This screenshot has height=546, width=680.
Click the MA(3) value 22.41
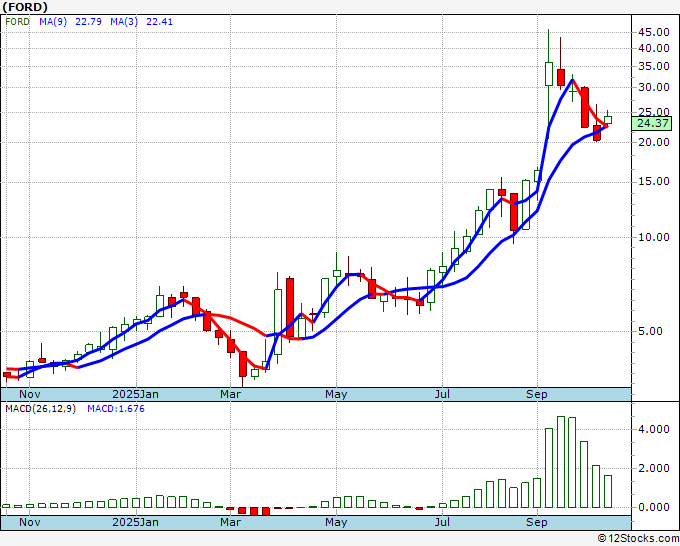click(159, 22)
